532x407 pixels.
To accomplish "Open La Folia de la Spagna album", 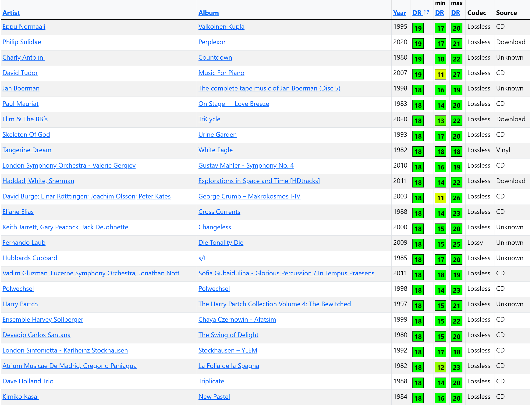I will (229, 366).
